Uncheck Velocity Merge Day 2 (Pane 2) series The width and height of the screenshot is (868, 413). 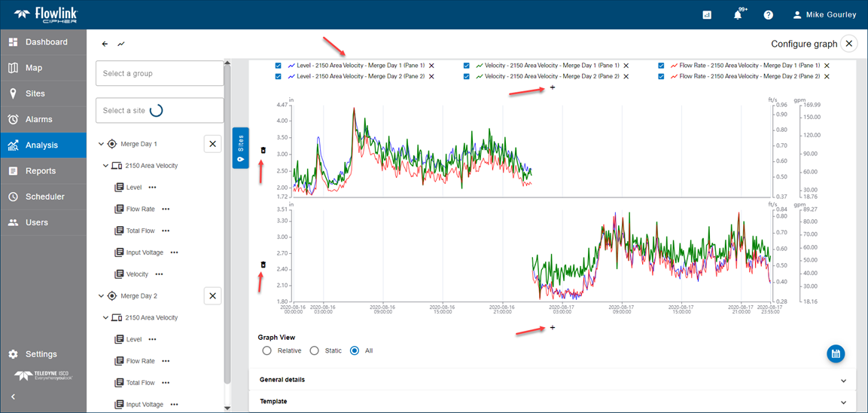[468, 76]
